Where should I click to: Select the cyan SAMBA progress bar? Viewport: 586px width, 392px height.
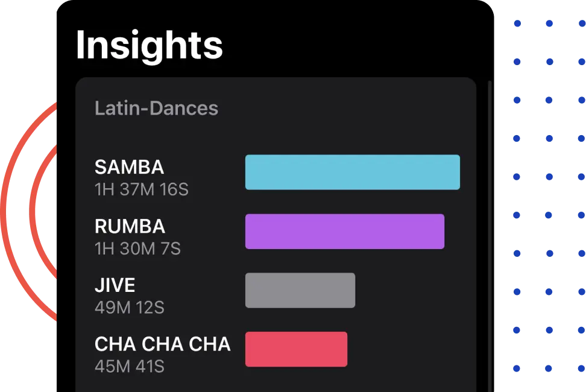[352, 172]
